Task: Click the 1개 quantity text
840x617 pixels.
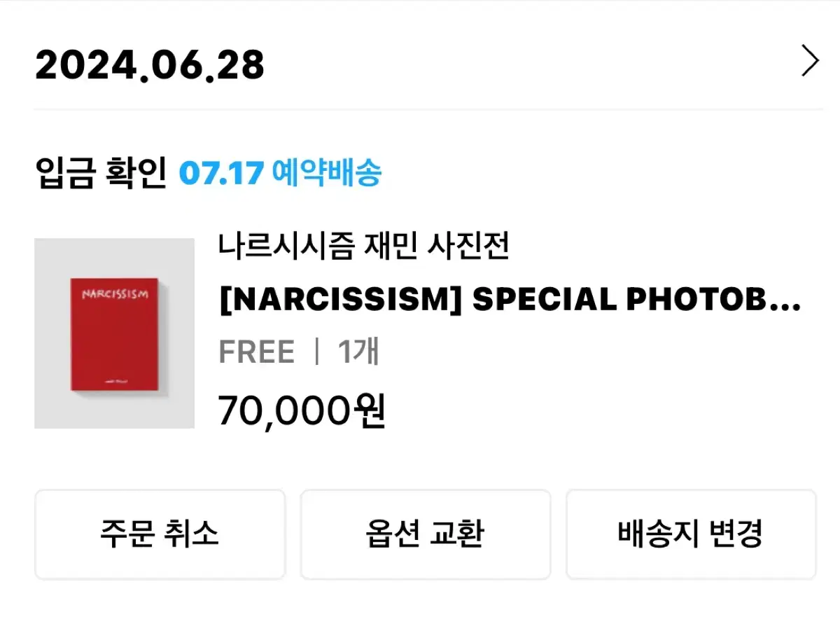Action: (358, 352)
